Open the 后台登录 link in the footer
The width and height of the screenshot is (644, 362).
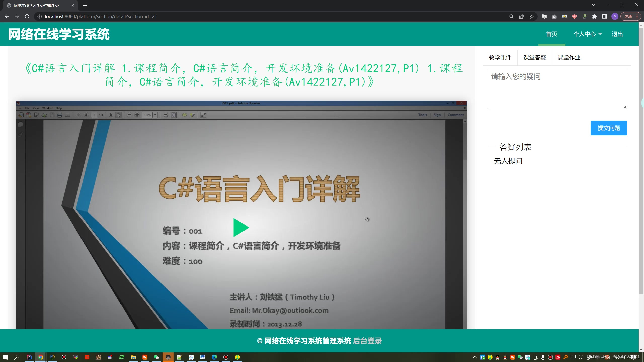(x=367, y=341)
